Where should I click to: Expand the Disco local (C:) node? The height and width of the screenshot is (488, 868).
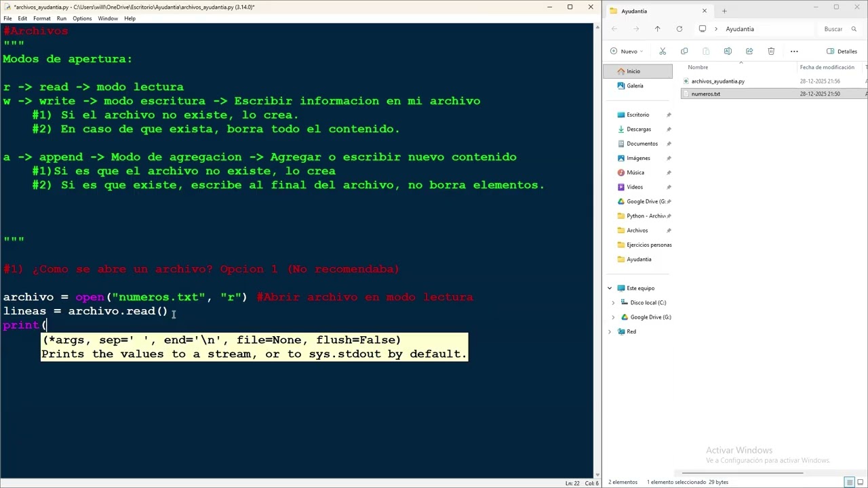614,302
